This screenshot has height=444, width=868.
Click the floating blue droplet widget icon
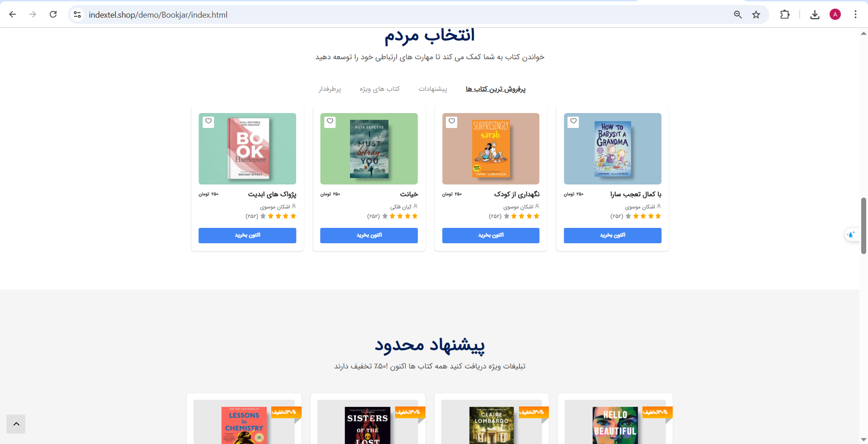point(852,235)
